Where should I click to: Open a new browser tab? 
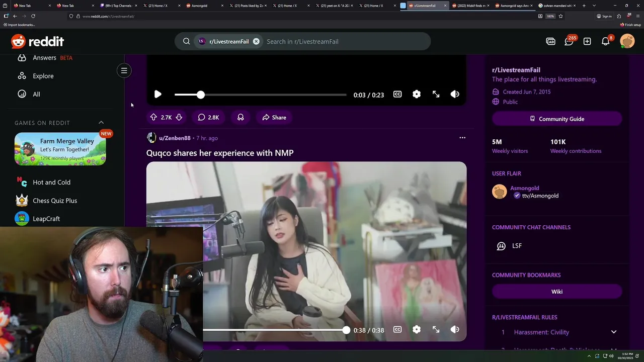584,6
